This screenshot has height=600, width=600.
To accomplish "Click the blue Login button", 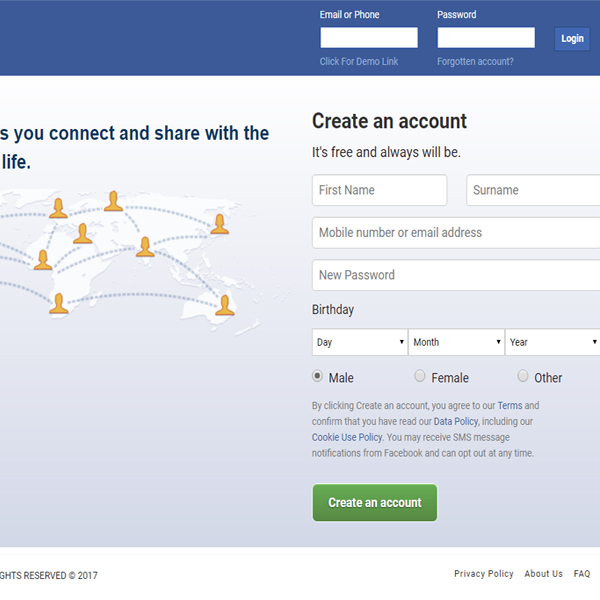I will pos(572,39).
